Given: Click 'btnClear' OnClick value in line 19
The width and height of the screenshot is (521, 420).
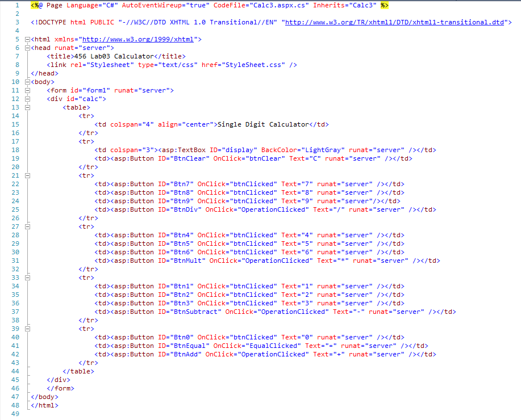Looking at the screenshot, I should pos(265,158).
